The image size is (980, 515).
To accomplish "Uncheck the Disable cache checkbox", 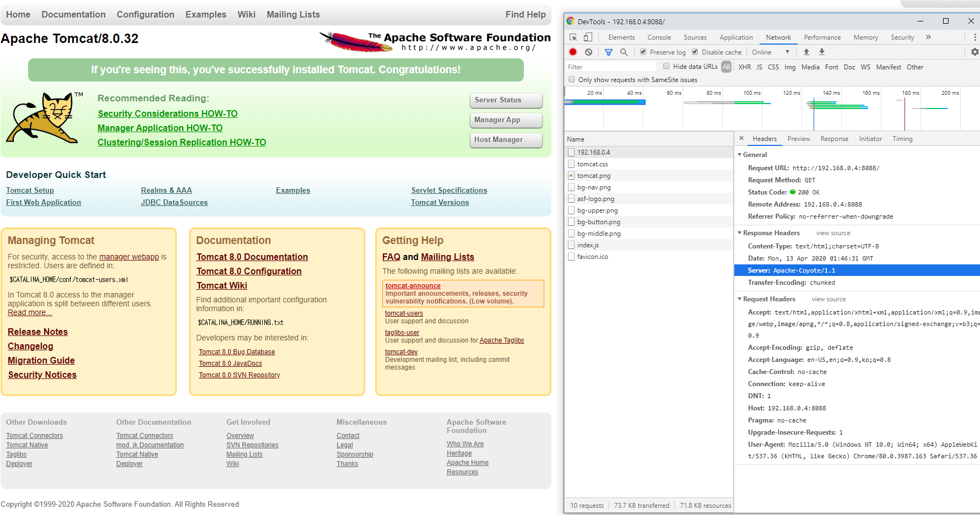I will 695,52.
